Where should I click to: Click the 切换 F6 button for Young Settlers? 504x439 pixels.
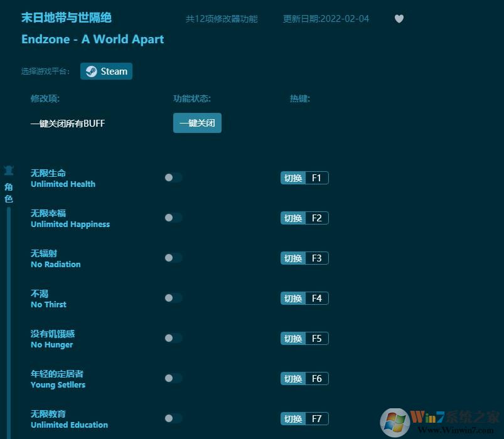[x=304, y=378]
